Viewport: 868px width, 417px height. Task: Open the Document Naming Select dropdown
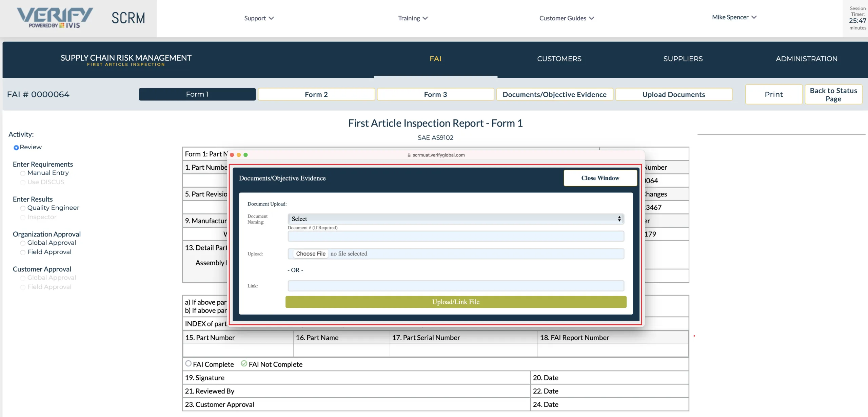(x=456, y=219)
